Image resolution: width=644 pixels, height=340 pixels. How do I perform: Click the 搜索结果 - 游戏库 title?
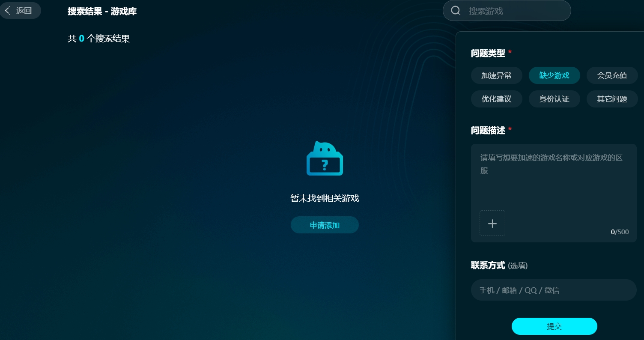click(x=102, y=12)
